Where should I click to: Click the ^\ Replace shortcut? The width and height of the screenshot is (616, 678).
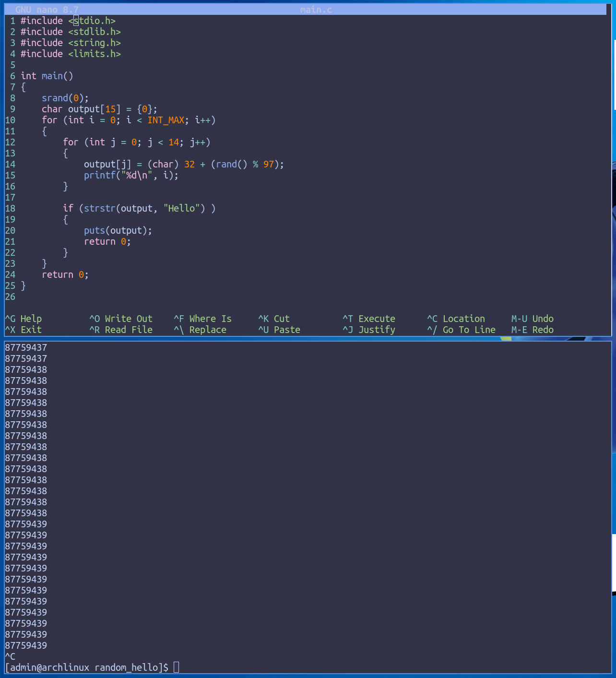point(200,330)
